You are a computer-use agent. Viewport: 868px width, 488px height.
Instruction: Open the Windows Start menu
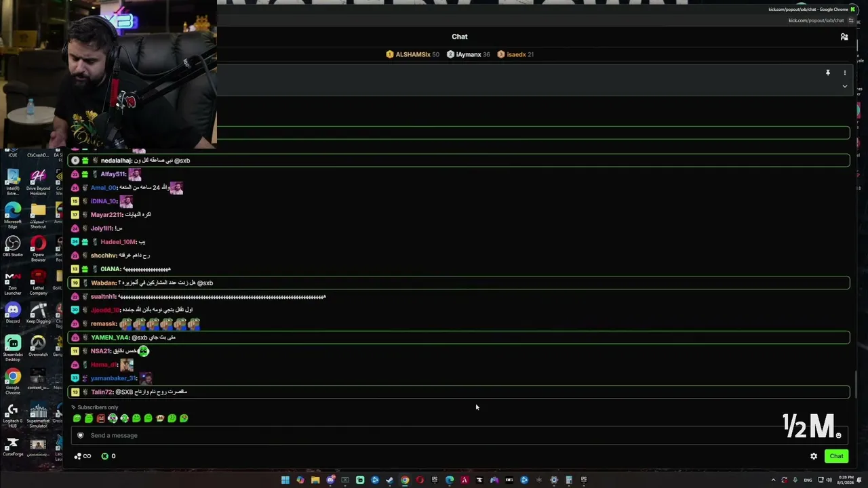[x=285, y=480]
